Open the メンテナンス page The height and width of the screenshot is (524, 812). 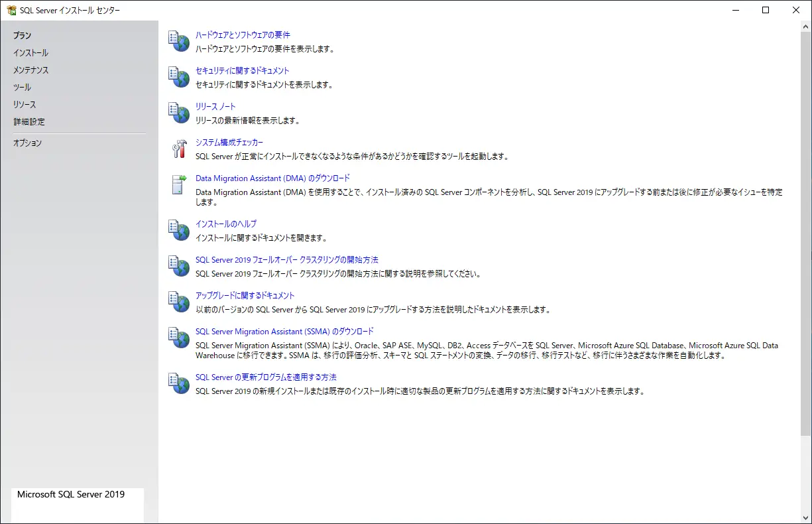[30, 70]
